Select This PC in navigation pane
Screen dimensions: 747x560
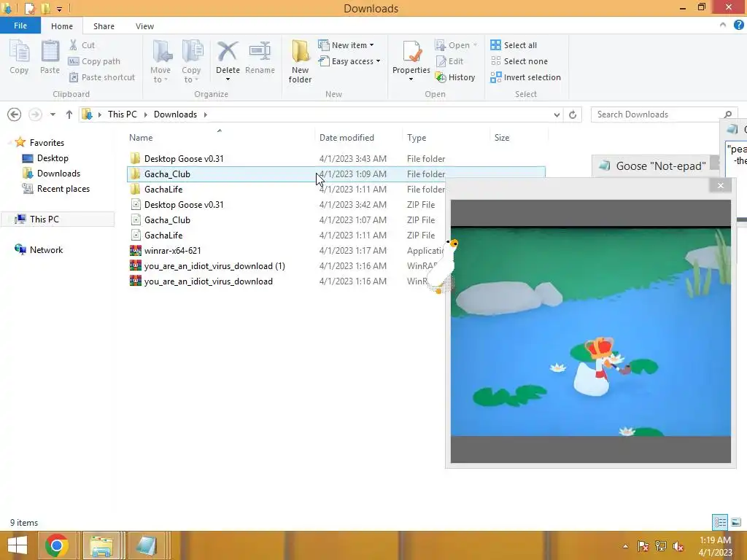(x=44, y=219)
